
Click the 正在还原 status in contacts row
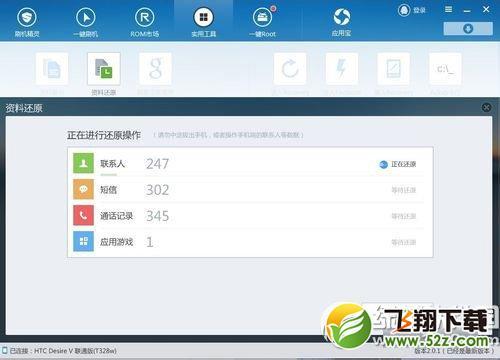pos(404,164)
